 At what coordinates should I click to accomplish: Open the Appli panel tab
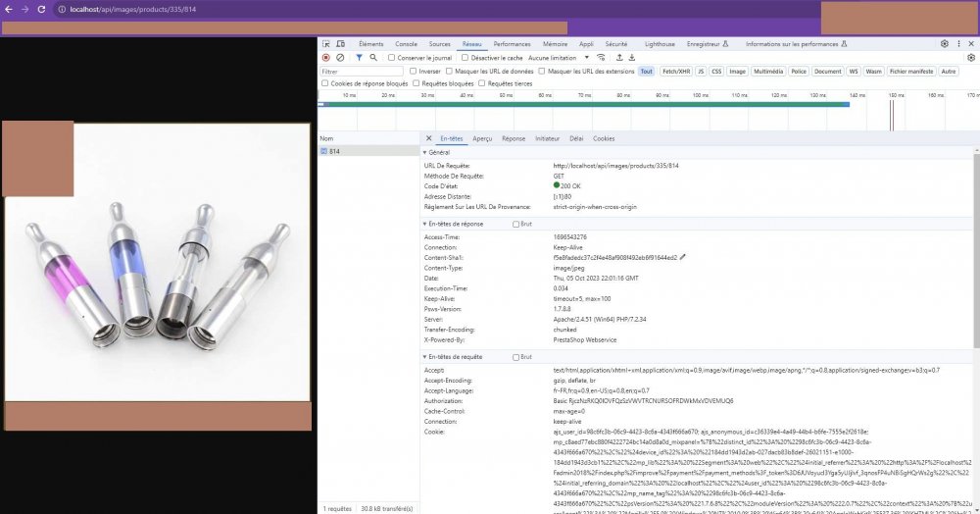(x=586, y=44)
